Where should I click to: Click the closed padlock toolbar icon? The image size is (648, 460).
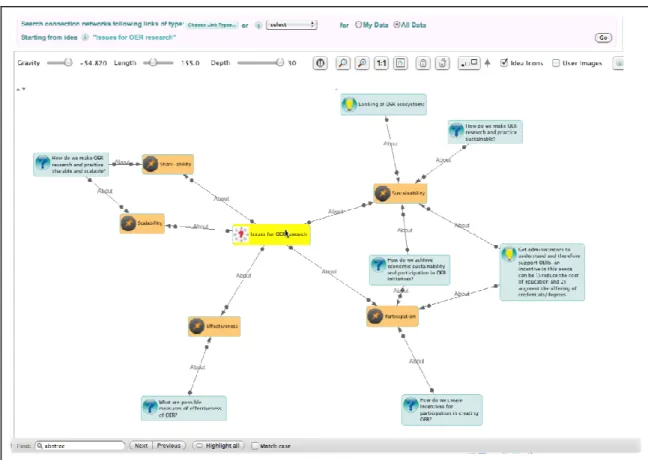[x=423, y=63]
